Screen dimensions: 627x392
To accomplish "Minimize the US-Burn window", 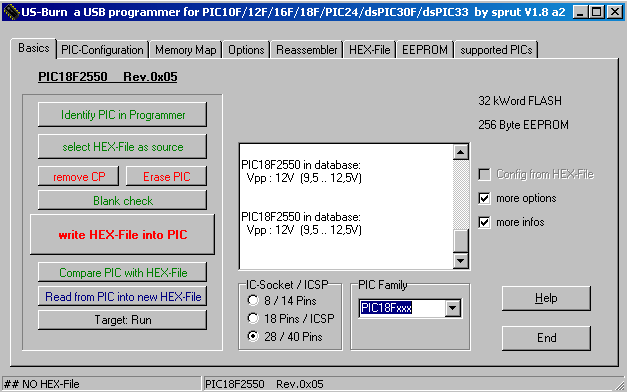I will tap(580, 12).
